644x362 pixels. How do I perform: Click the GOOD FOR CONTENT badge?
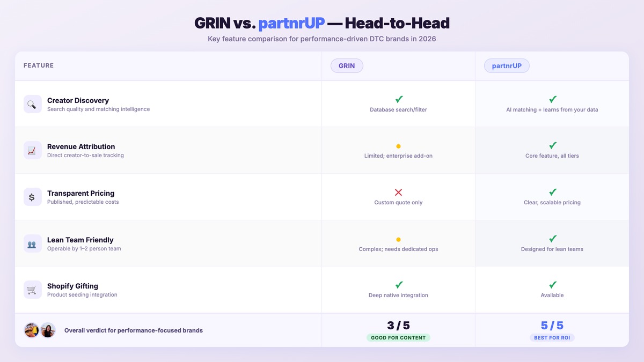pos(398,338)
